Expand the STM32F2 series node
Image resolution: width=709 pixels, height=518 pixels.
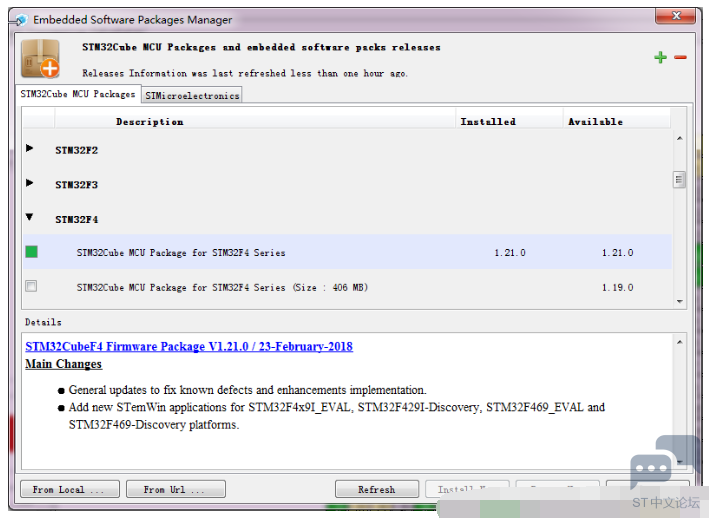point(30,149)
